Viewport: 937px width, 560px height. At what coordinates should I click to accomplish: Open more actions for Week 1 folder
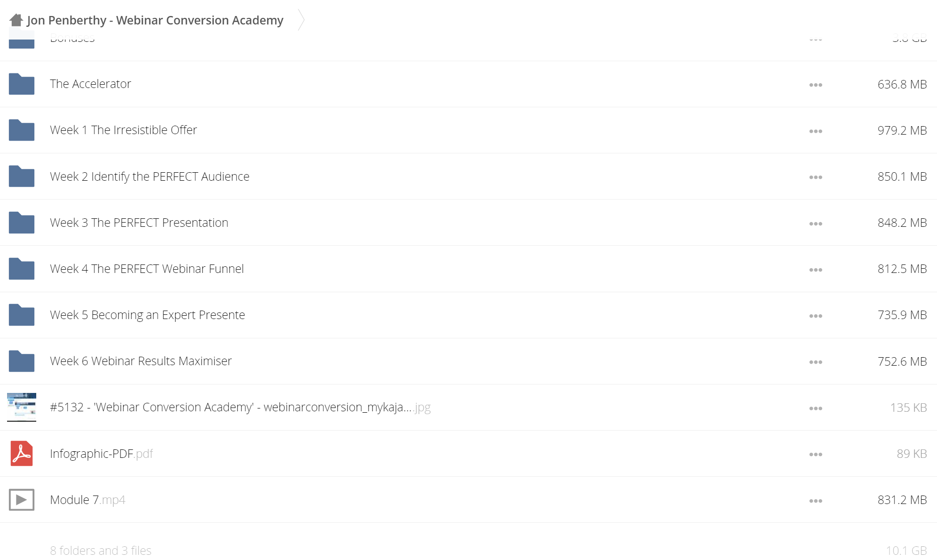(x=816, y=131)
